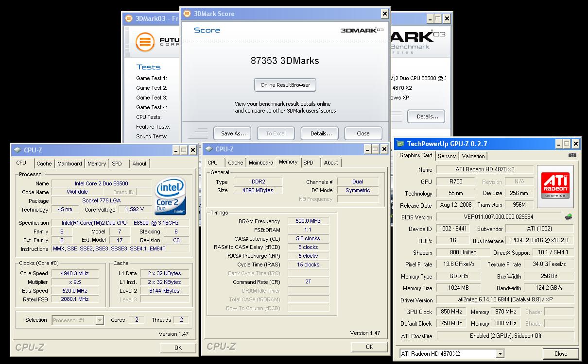
Task: Select Graphics Card tab in GPU-Z
Action: coord(416,155)
